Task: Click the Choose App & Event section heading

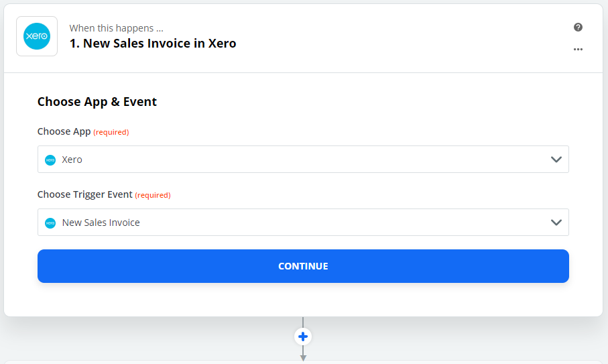Action: [97, 102]
